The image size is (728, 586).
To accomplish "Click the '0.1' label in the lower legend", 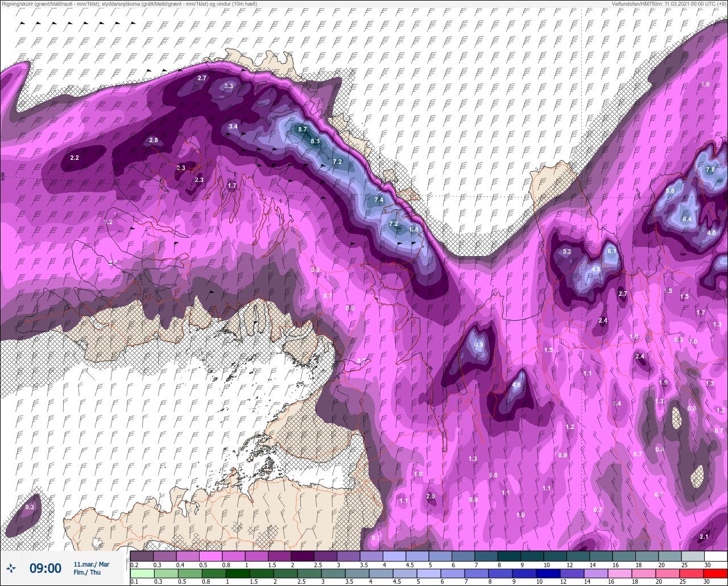I will (134, 582).
